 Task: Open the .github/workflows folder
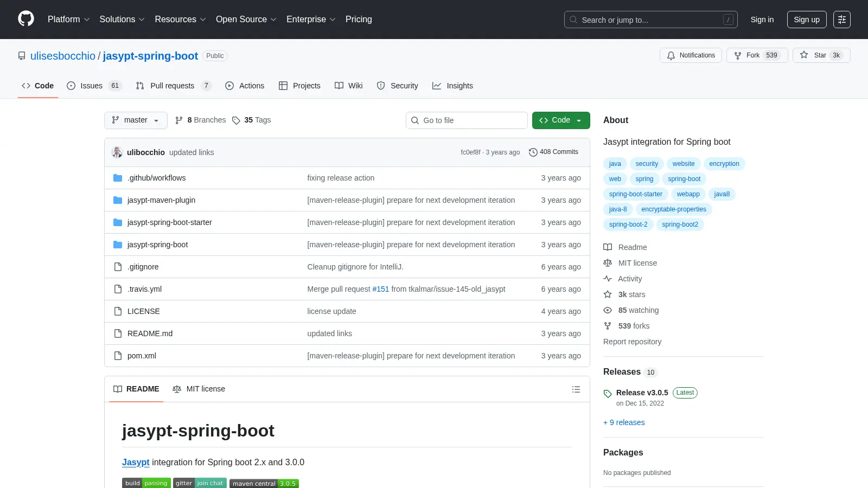(x=157, y=178)
